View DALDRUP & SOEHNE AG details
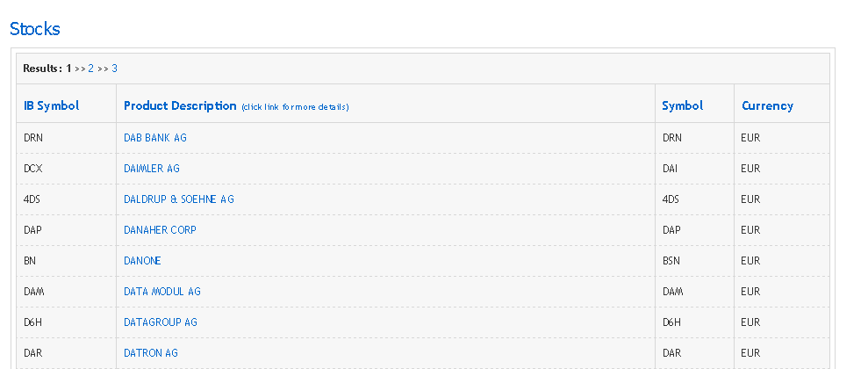Image resolution: width=868 pixels, height=369 pixels. click(x=179, y=199)
